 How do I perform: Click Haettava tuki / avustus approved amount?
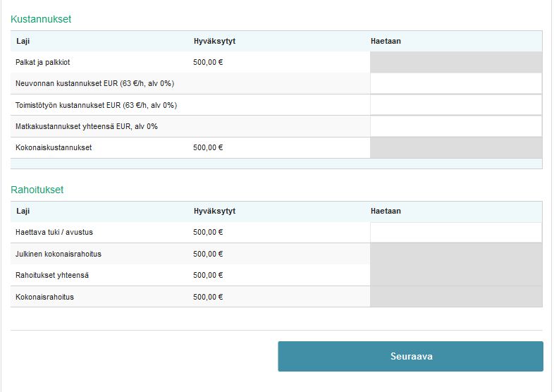(x=208, y=232)
